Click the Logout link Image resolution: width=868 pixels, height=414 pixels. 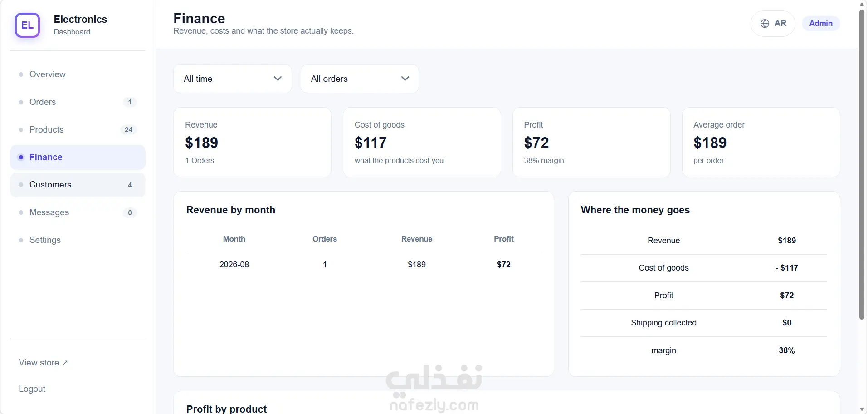(32, 389)
